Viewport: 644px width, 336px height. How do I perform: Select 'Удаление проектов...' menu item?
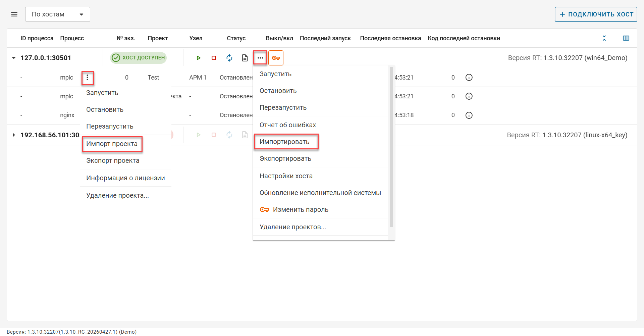click(x=320, y=227)
